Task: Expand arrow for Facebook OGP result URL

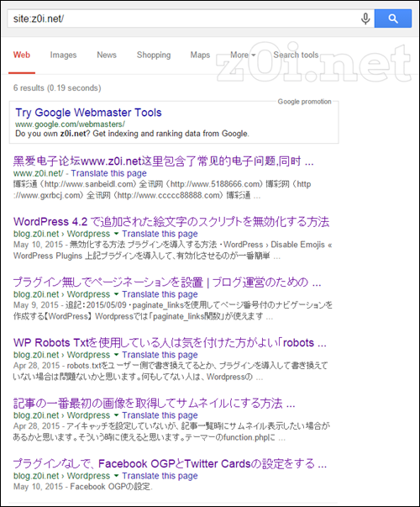Action: coord(116,475)
